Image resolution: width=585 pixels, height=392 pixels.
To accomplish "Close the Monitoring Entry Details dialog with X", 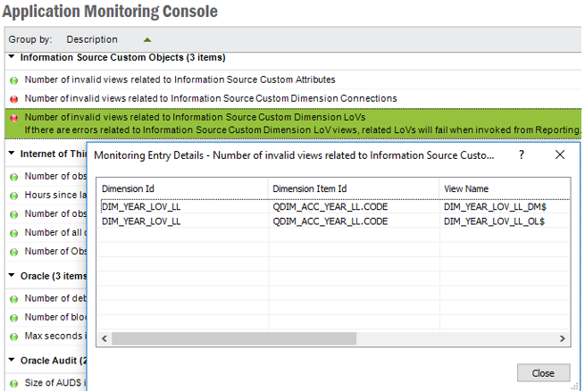I will pos(560,154).
